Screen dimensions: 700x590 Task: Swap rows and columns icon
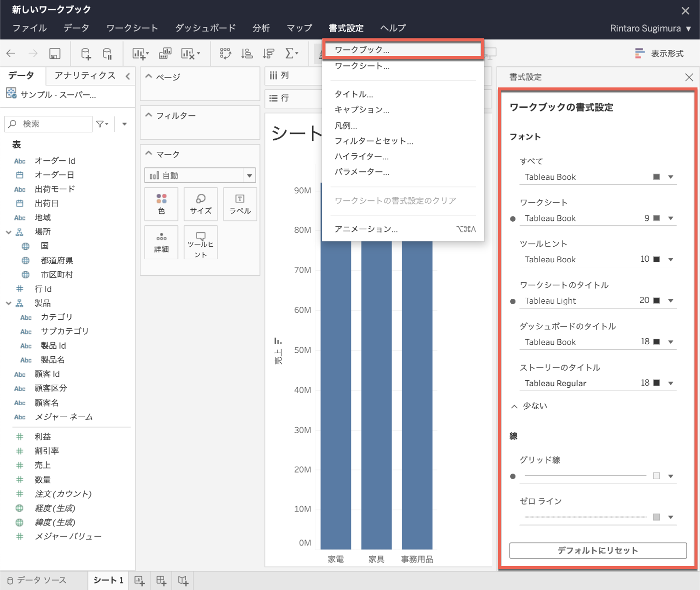(225, 53)
